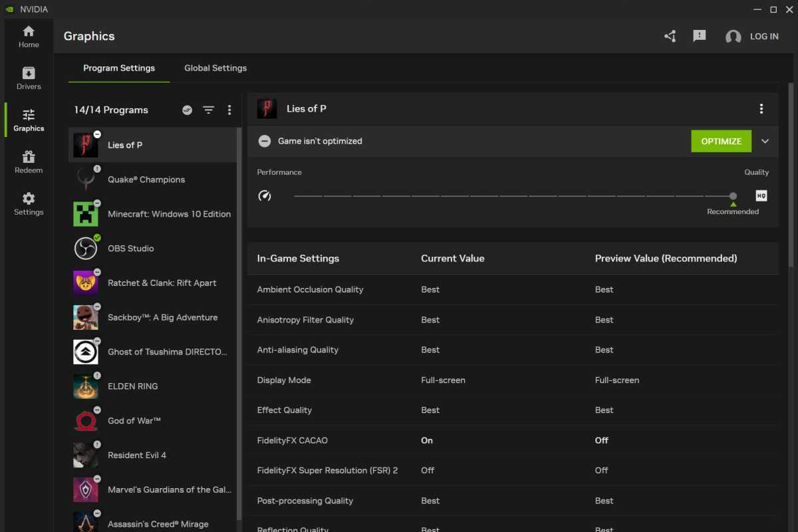Expand the dropdown beside the OPTIMIZE button
This screenshot has width=798, height=532.
pos(765,141)
